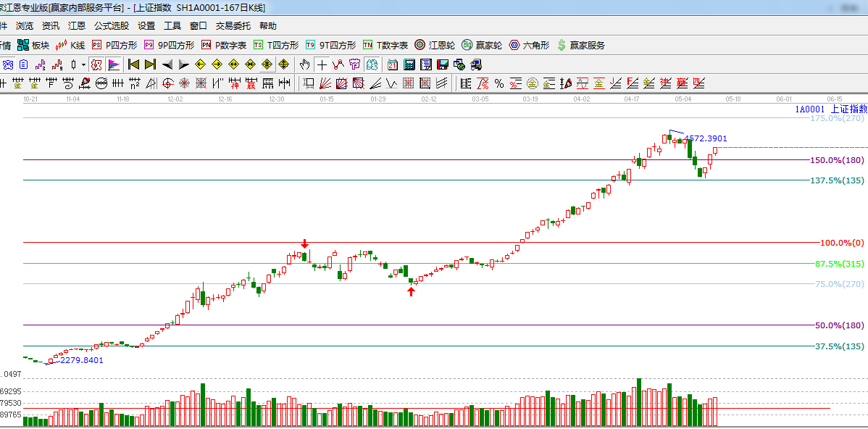868x429 pixels.
Task: Click the percent sign drawing tool
Action: point(498,83)
